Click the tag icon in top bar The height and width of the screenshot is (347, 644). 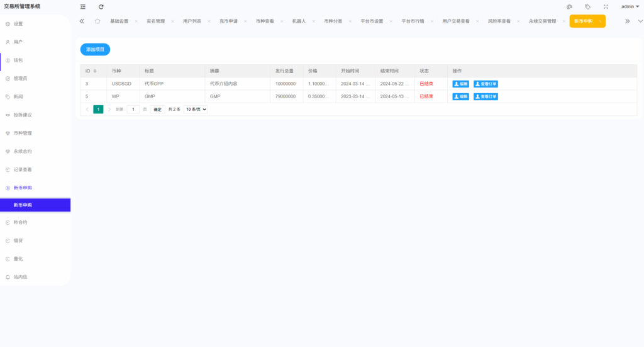[587, 6]
